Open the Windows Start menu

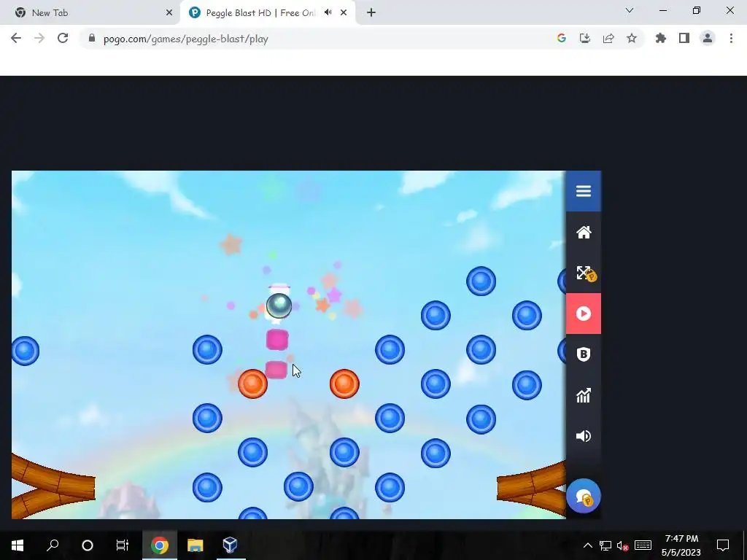tap(18, 545)
